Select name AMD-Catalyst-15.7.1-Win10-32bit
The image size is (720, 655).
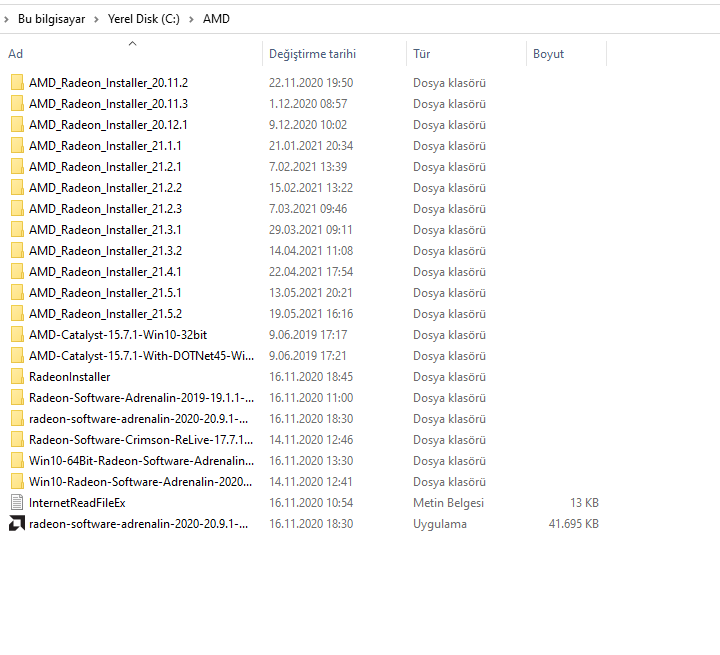click(x=118, y=335)
